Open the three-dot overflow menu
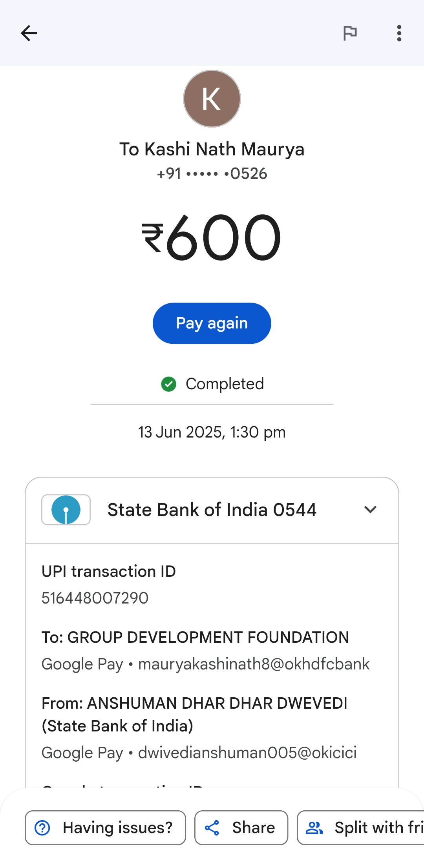 click(399, 33)
